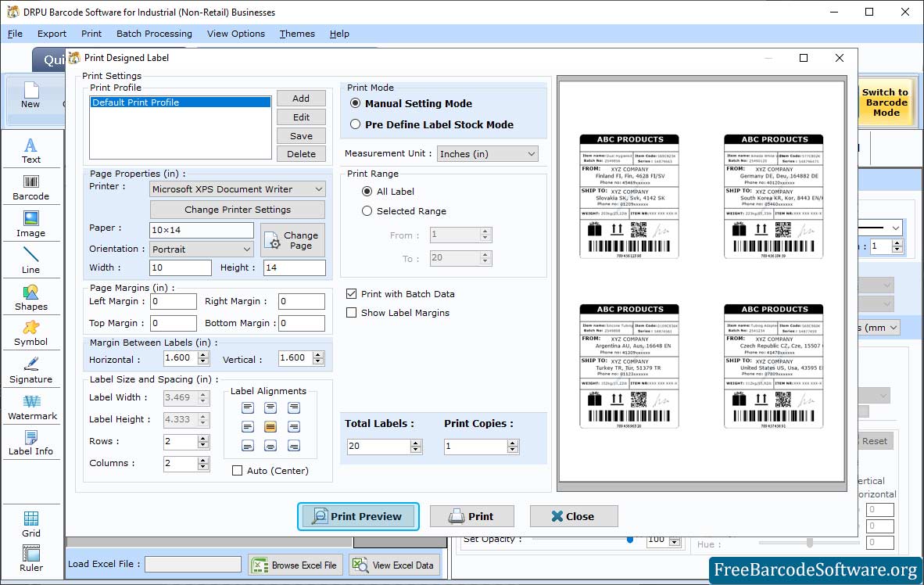Screen dimensions: 924x585
Task: Click the Change Page button
Action: [x=293, y=240]
